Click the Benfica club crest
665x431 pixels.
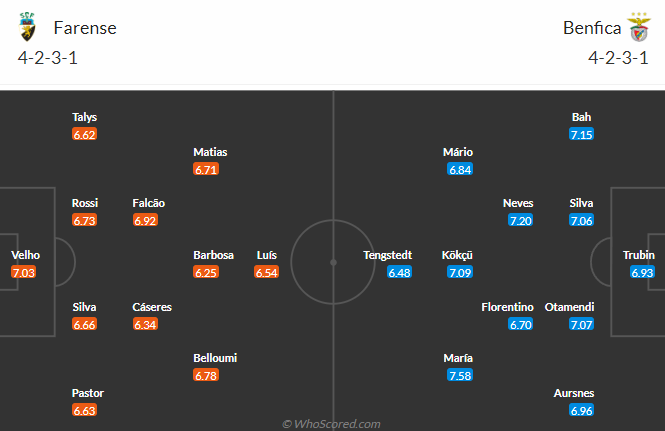pyautogui.click(x=637, y=27)
